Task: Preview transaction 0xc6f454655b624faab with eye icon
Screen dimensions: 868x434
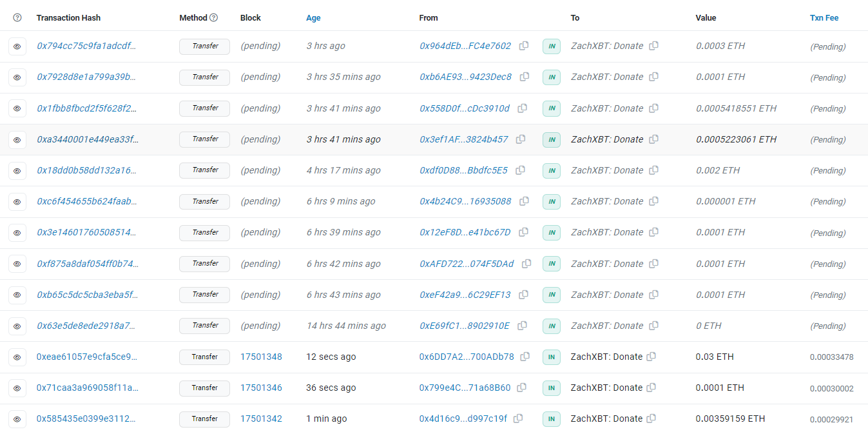Action: tap(17, 202)
